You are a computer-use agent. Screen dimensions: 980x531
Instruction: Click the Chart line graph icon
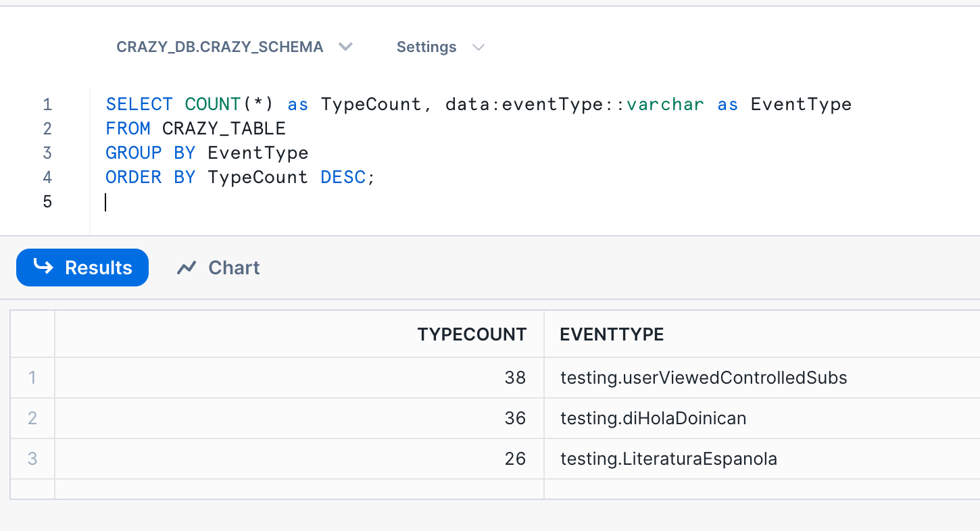[186, 268]
